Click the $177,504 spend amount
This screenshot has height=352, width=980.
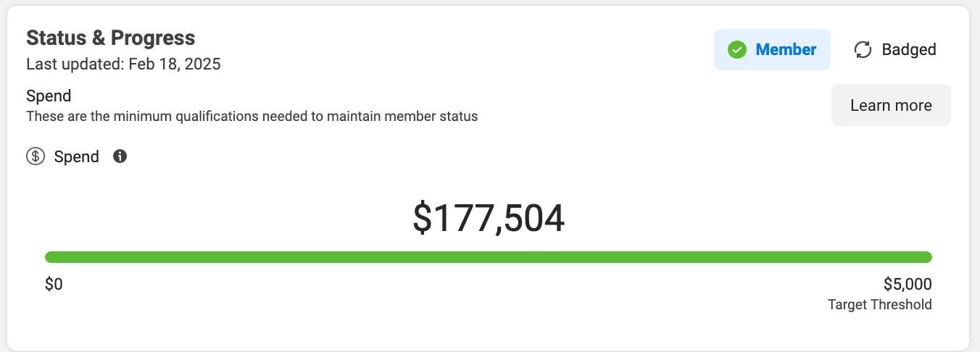pos(488,218)
